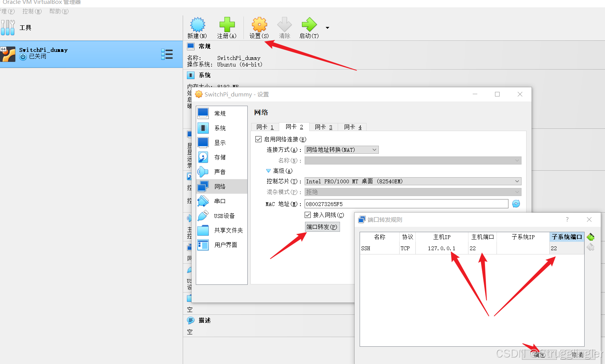The image size is (605, 364).
Task: Click the 协议 column header
Action: tap(407, 237)
